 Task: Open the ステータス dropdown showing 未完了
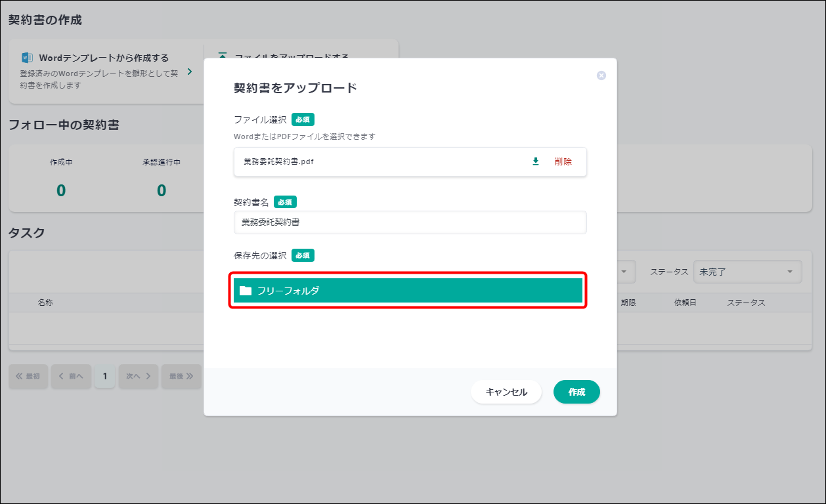coord(747,272)
